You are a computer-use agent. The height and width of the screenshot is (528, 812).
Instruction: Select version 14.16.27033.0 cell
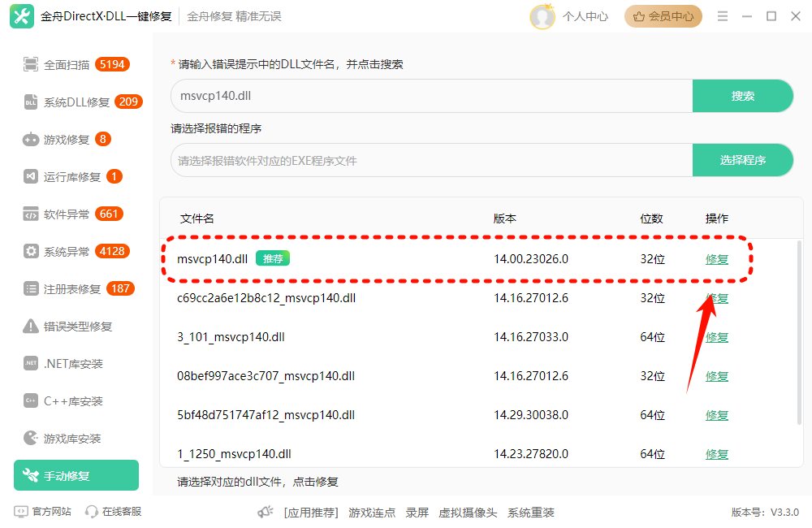(531, 337)
